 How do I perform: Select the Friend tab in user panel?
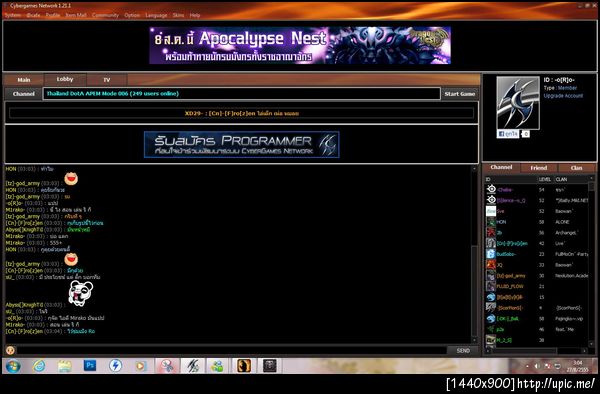(538, 168)
